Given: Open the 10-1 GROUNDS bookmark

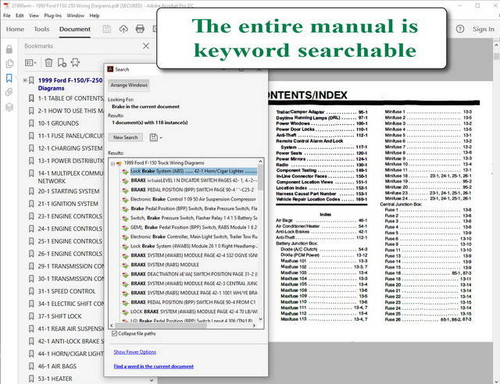Looking at the screenshot, I should click(x=58, y=123).
